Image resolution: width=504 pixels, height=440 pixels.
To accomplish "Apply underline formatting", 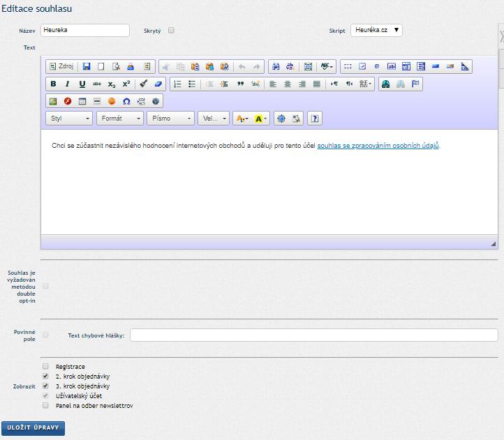I will 82,84.
